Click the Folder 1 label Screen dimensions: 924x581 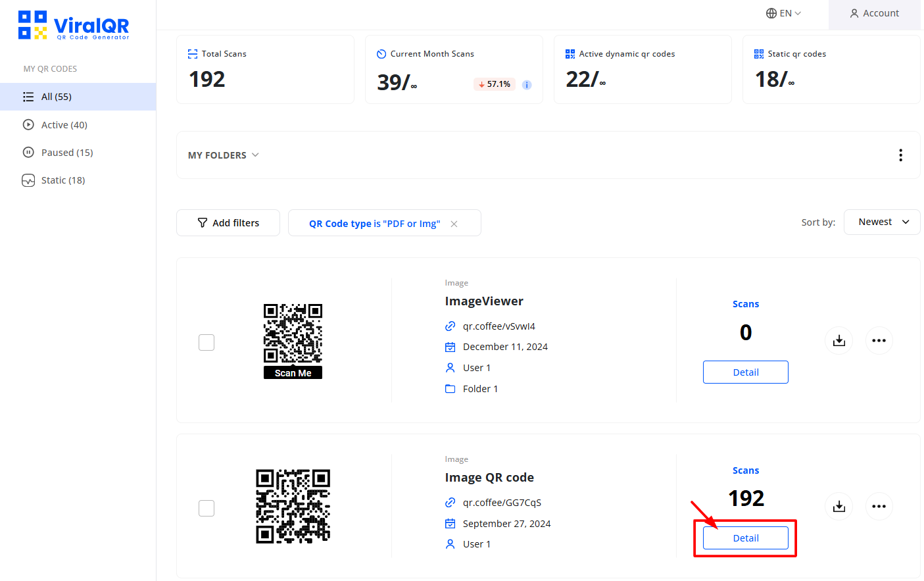480,389
